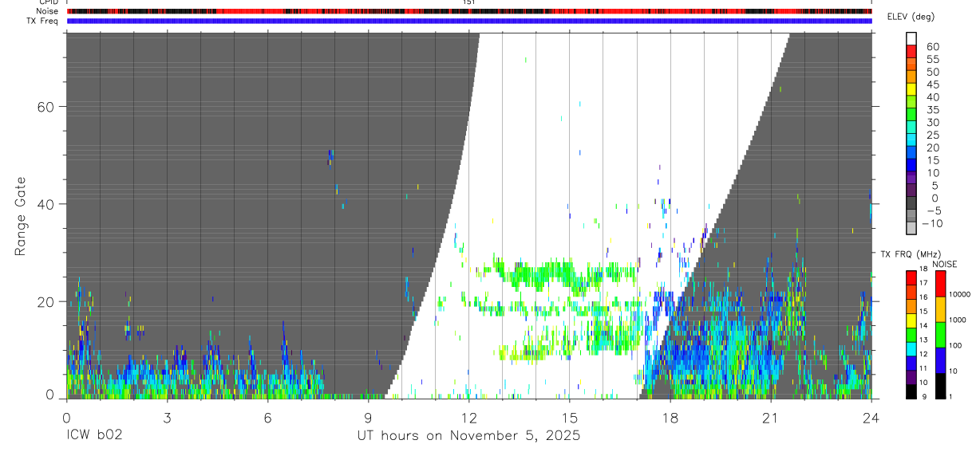Click the 'TX Freq' row label

(43, 21)
